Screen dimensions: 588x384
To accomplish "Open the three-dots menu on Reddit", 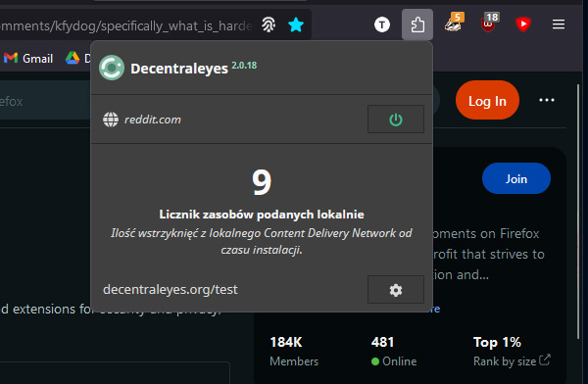I will 547,100.
